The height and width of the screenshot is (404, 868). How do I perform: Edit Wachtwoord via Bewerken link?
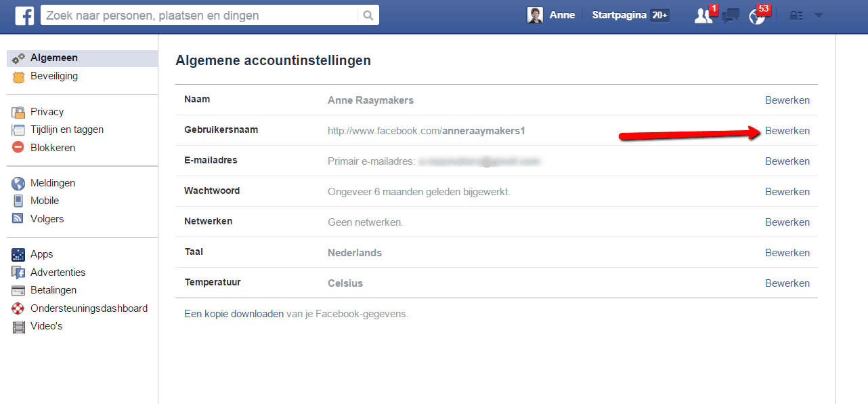coord(787,192)
